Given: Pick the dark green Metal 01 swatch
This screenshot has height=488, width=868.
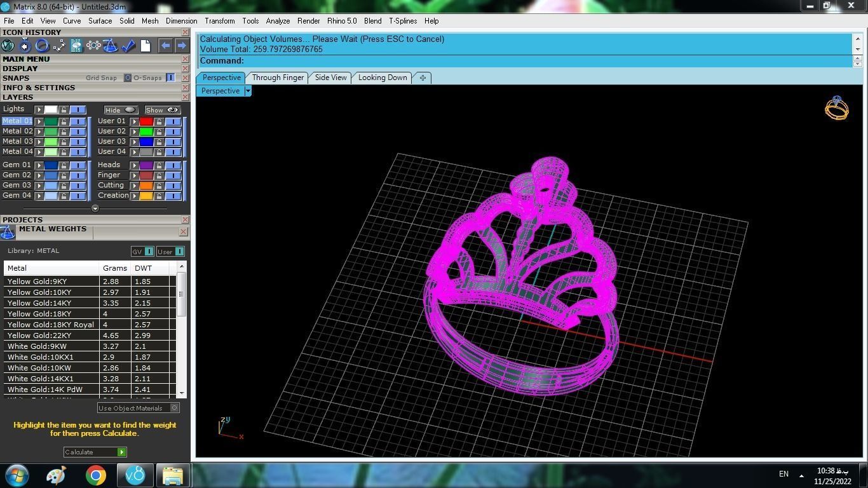Looking at the screenshot, I should pyautogui.click(x=51, y=121).
